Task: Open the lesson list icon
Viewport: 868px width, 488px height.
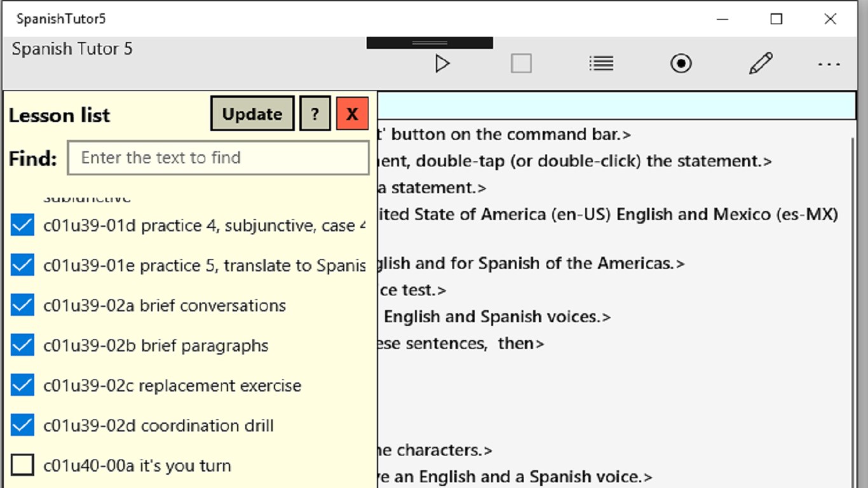Action: (600, 64)
